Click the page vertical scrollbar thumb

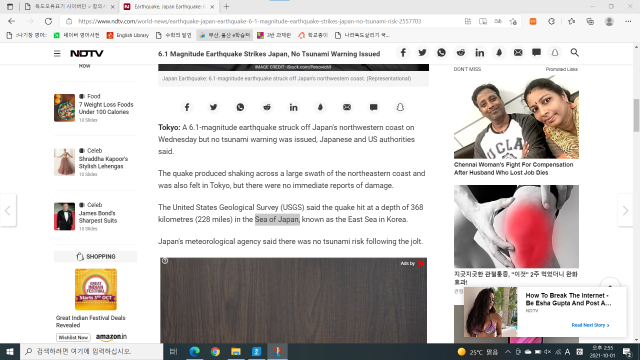coord(636,115)
